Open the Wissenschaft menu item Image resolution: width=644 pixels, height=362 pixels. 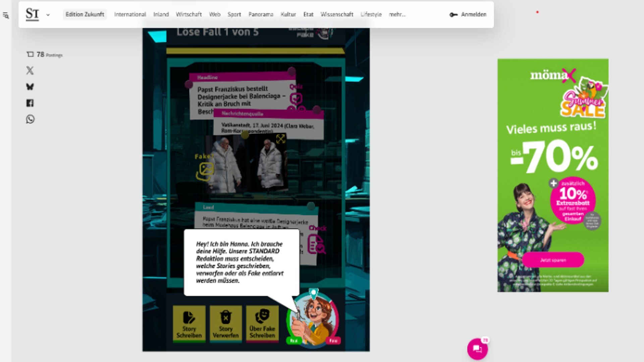click(x=337, y=14)
